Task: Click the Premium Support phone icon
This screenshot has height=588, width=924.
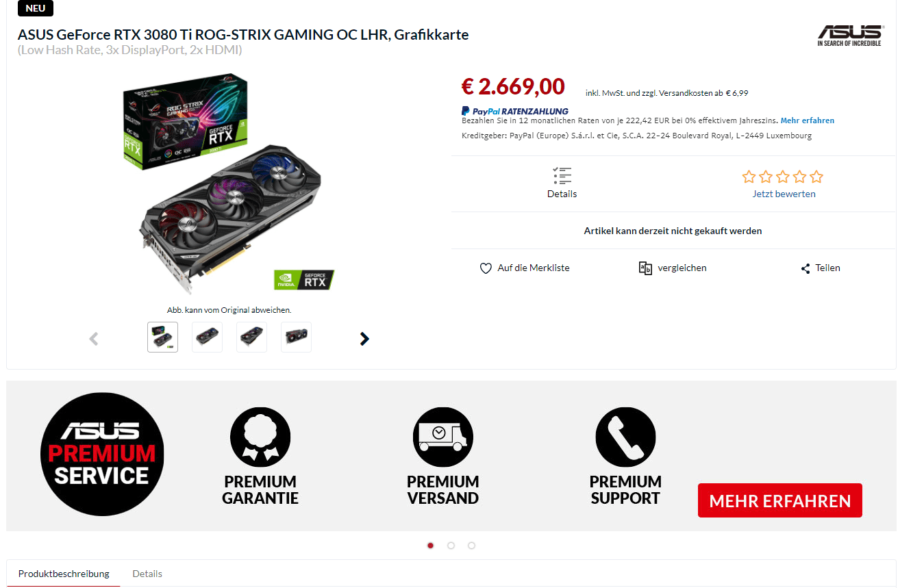Action: pos(626,437)
